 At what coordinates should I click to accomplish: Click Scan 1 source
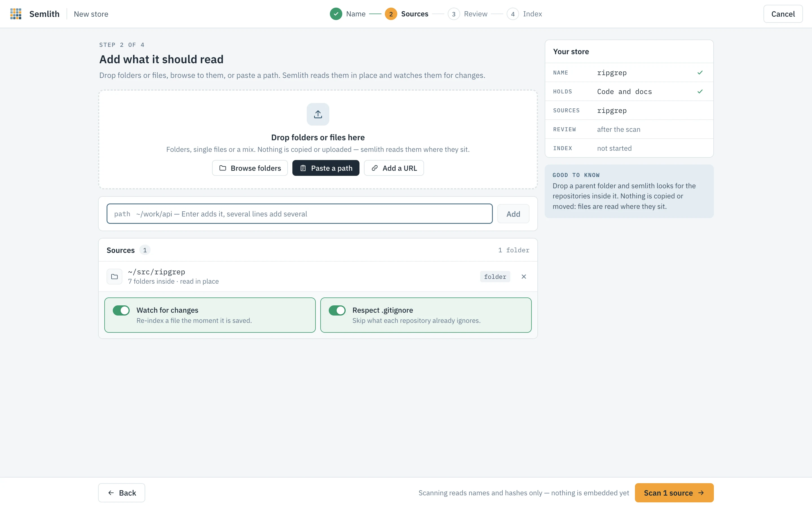(x=674, y=492)
